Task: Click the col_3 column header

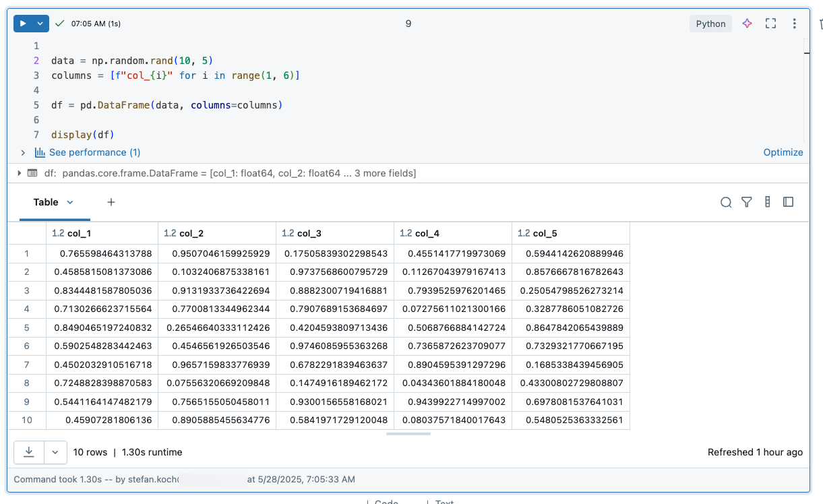Action: coord(309,233)
